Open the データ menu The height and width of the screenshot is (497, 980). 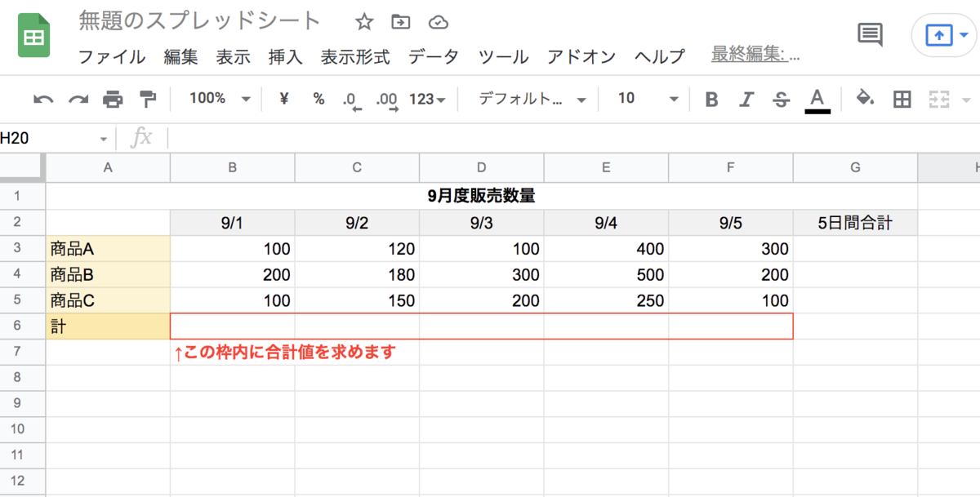click(433, 57)
